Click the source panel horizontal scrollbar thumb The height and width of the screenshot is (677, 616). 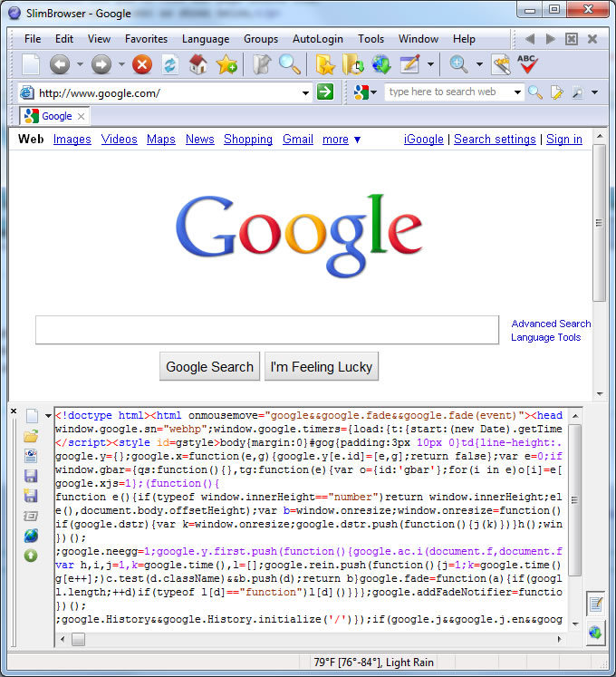(x=78, y=639)
